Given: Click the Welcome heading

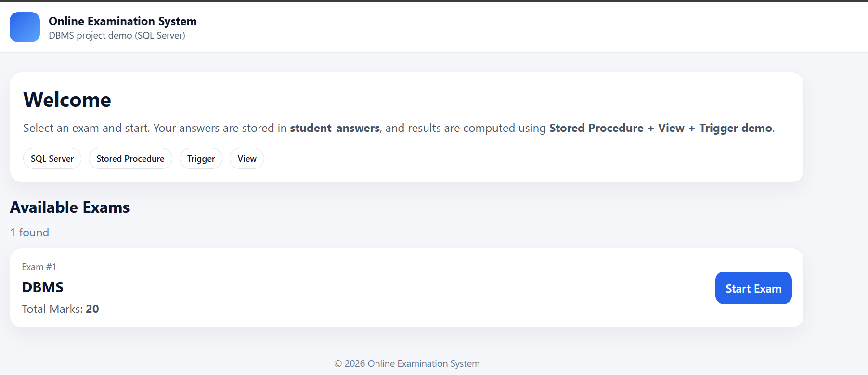Looking at the screenshot, I should pos(67,100).
